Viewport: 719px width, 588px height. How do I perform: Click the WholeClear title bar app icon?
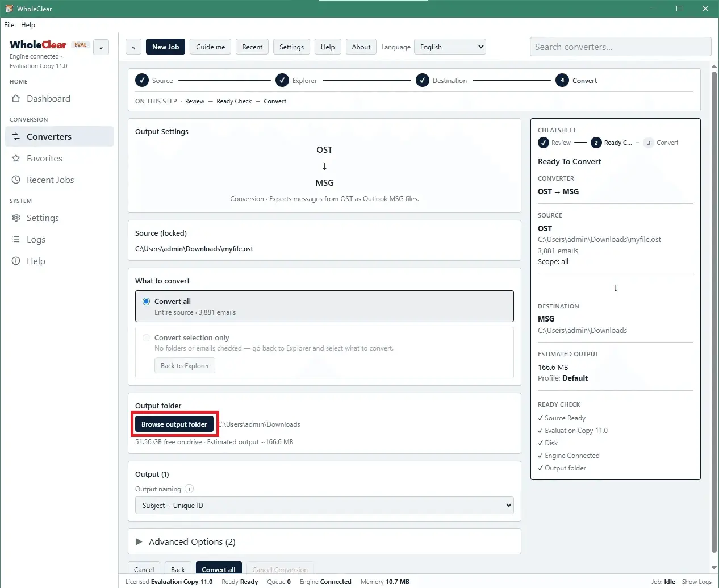(x=9, y=9)
